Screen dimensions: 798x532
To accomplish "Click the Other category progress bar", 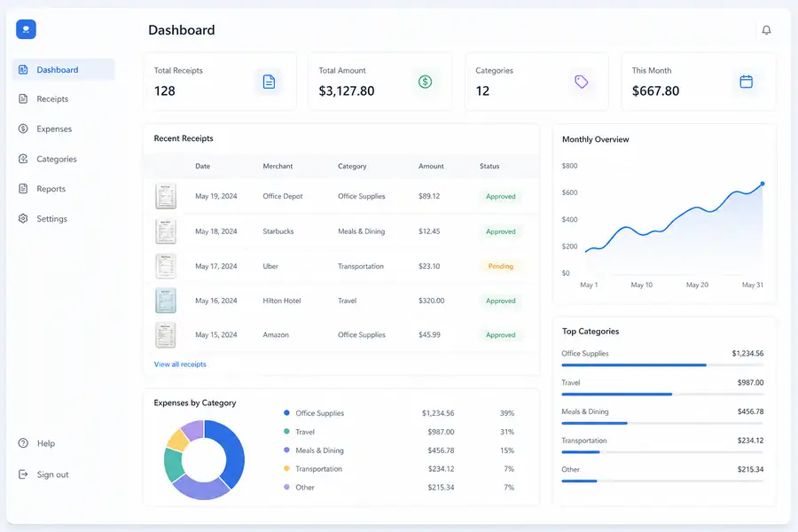I will coord(662,481).
